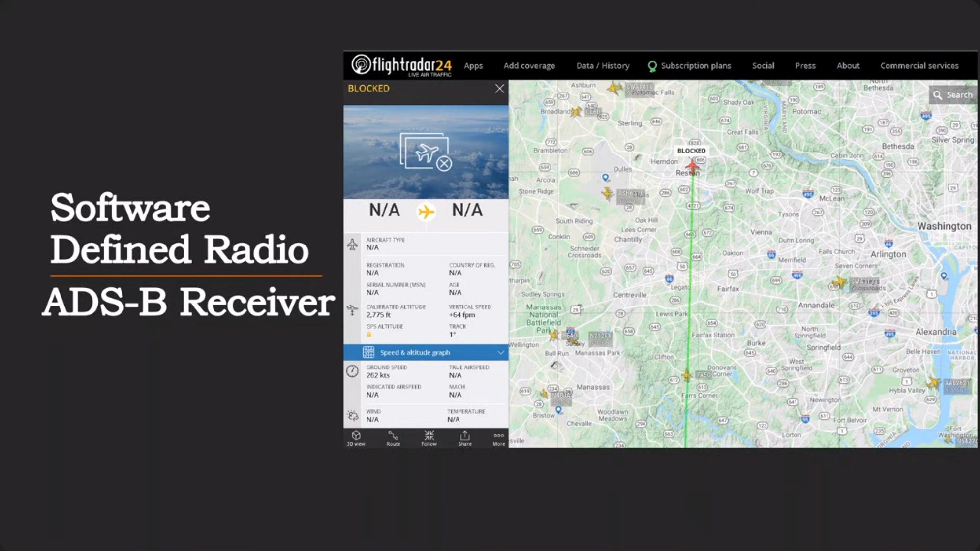The width and height of the screenshot is (980, 551).
Task: Select the ASH6310 aircraft near Dulles
Action: tap(607, 193)
